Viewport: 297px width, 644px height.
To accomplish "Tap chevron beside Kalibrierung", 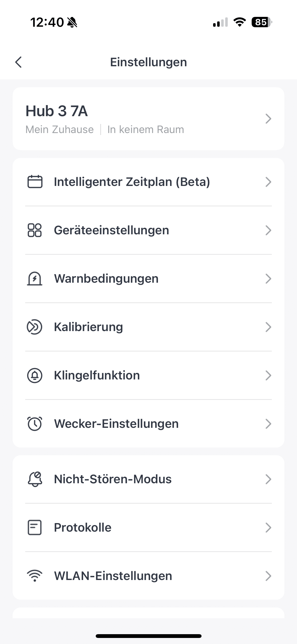I will (268, 327).
